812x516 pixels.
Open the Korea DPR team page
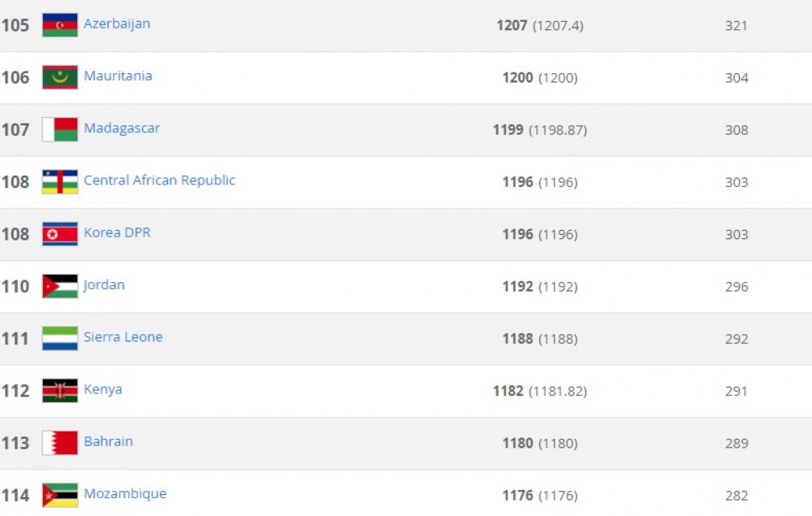(117, 232)
